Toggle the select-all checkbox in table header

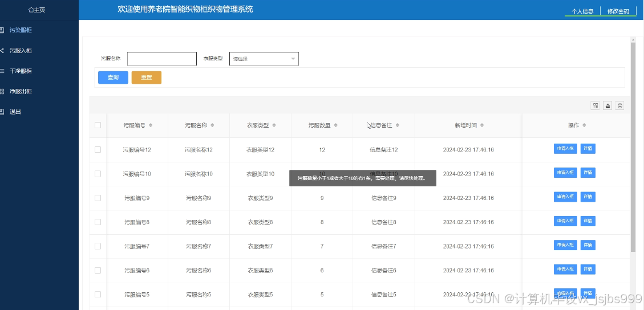pyautogui.click(x=98, y=125)
